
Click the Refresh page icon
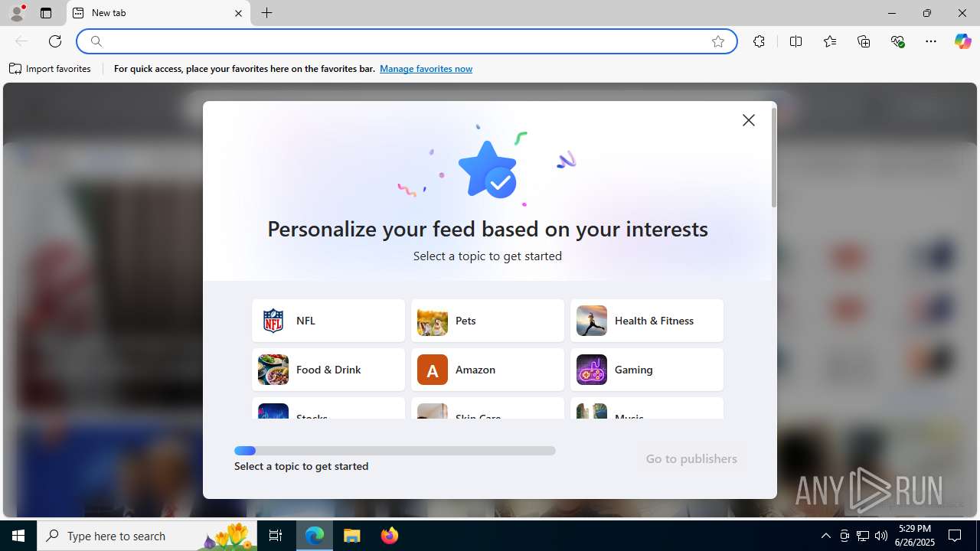point(55,41)
